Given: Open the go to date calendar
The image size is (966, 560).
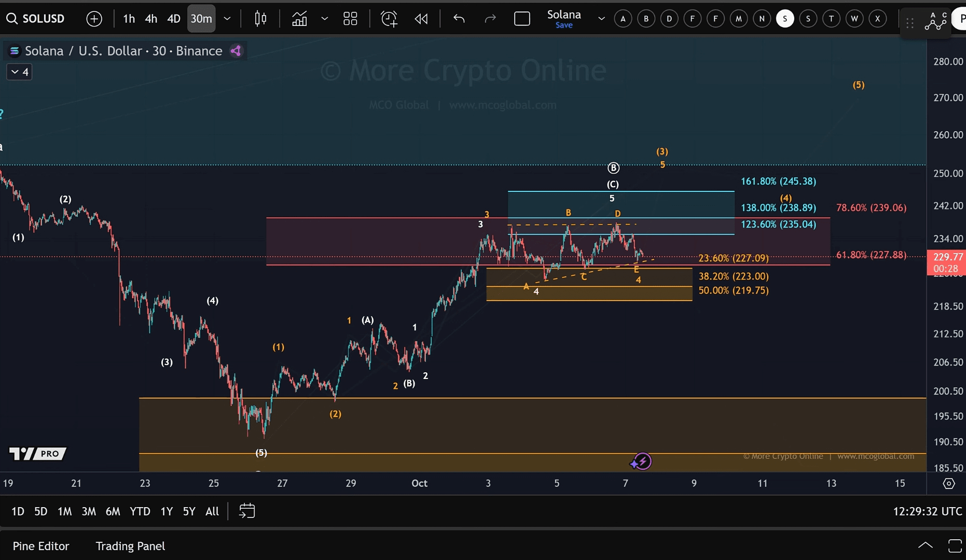Looking at the screenshot, I should click(x=247, y=511).
